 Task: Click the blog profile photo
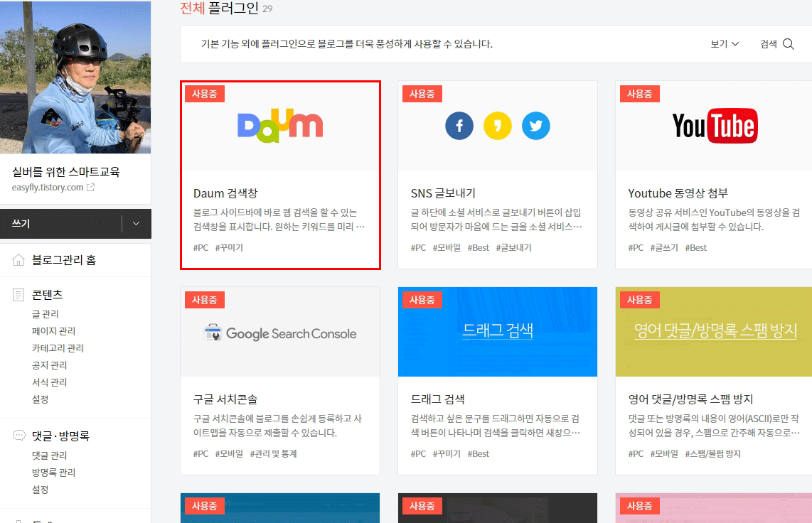pos(75,77)
